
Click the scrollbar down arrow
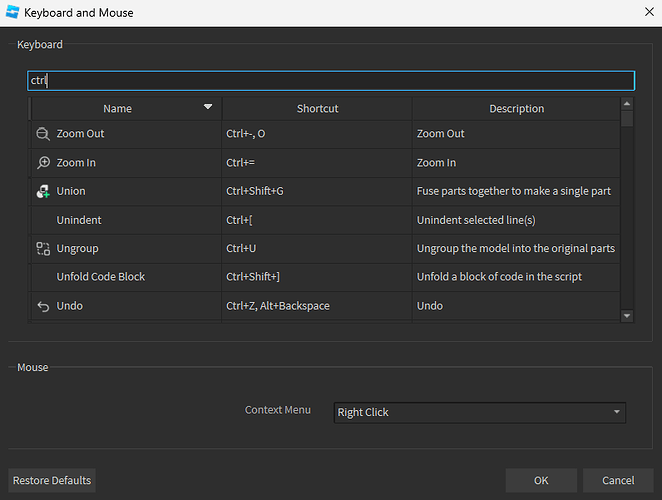pyautogui.click(x=627, y=315)
